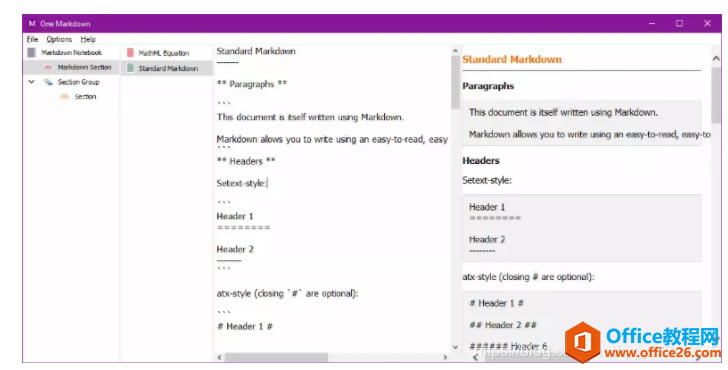Viewport: 728px width, 370px height.
Task: Click editor vertical scrollbar thumb
Action: (x=455, y=82)
